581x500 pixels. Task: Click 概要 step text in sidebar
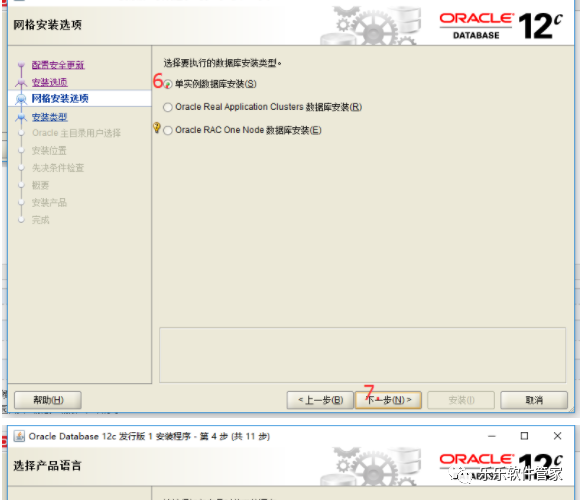(40, 185)
